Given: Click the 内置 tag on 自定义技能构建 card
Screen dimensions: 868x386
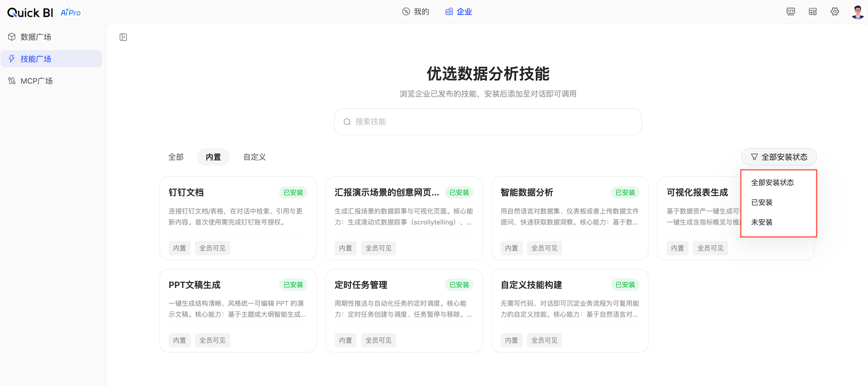Looking at the screenshot, I should point(512,340).
